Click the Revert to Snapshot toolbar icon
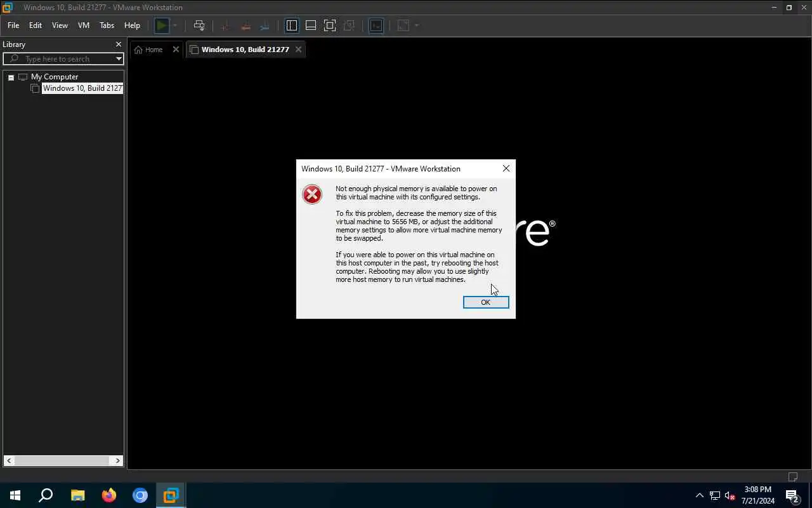 tap(245, 25)
